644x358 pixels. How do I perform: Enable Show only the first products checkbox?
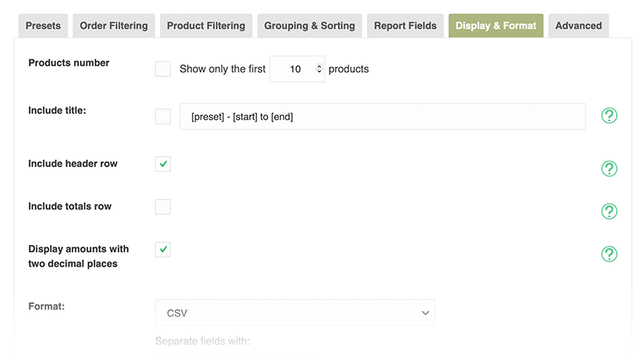point(163,69)
